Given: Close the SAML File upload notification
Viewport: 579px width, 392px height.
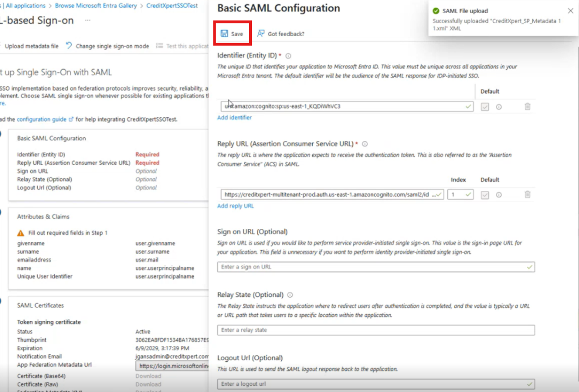Looking at the screenshot, I should 570,11.
